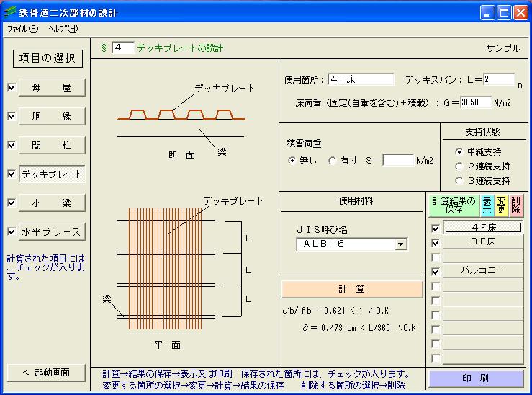Enable snow load with 有り option
Screen dimensions: 532x395
[333, 161]
